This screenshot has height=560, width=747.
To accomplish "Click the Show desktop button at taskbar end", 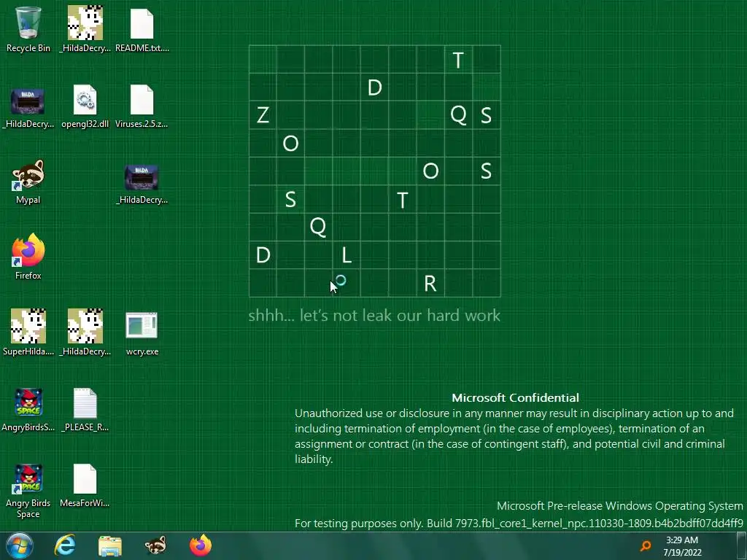I will tap(742, 545).
